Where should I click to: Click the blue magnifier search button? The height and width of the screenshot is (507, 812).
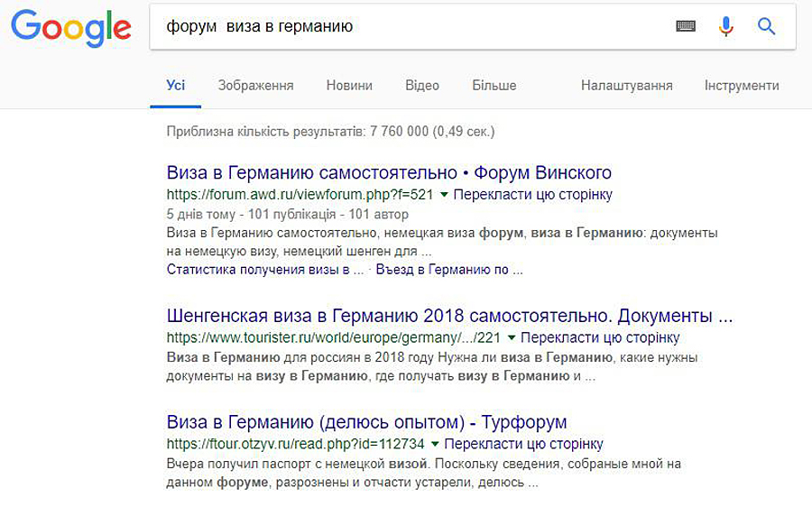click(766, 26)
